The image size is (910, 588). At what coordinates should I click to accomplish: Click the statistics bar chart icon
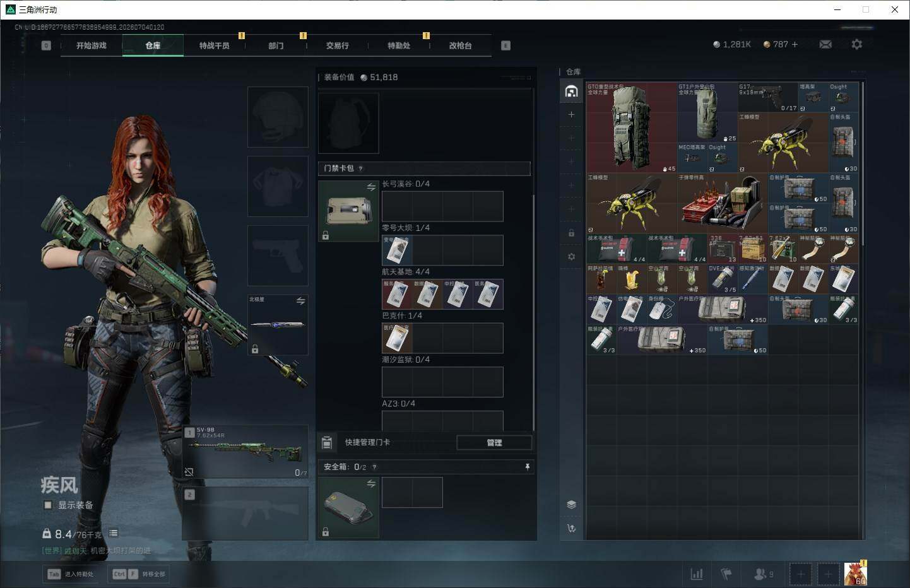click(697, 574)
